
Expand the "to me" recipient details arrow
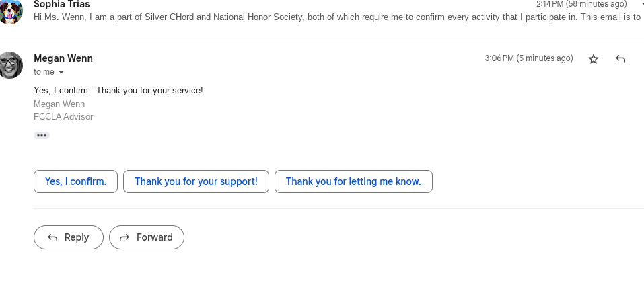tap(61, 72)
